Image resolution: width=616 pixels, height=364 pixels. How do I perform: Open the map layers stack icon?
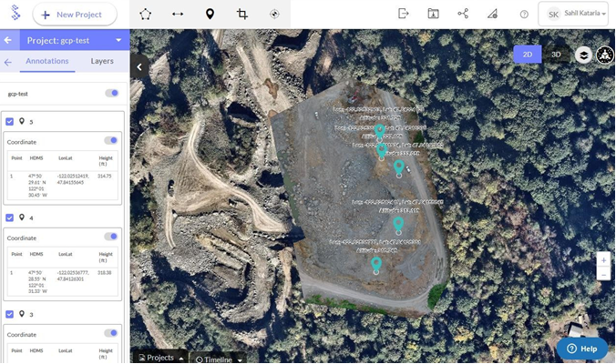pyautogui.click(x=584, y=55)
